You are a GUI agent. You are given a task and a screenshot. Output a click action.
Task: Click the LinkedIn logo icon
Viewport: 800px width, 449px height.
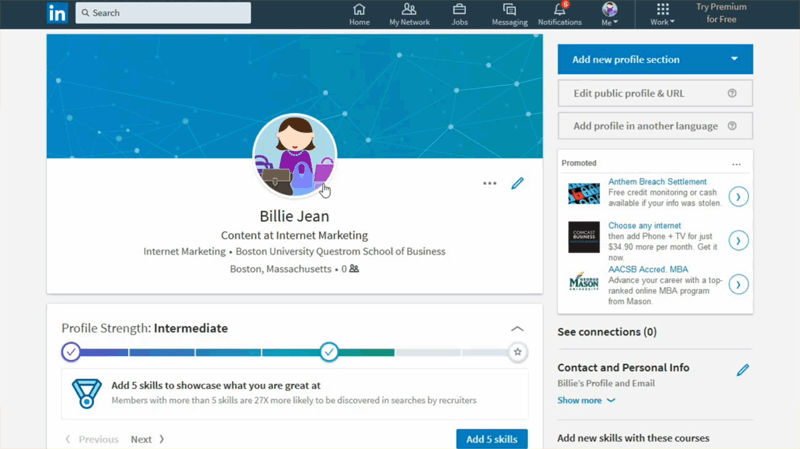pos(57,13)
